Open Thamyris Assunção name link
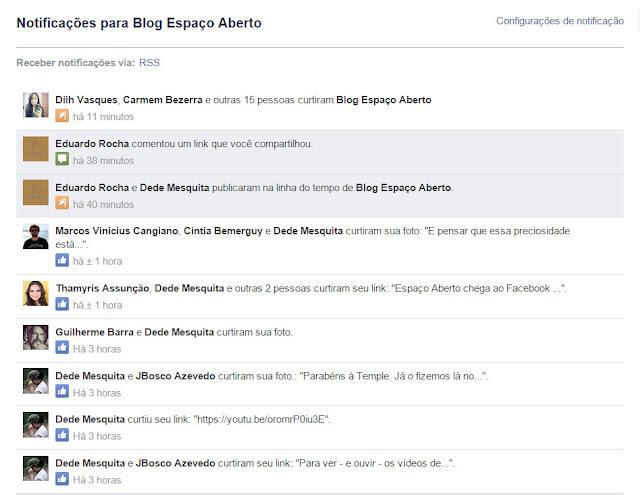 [102, 288]
